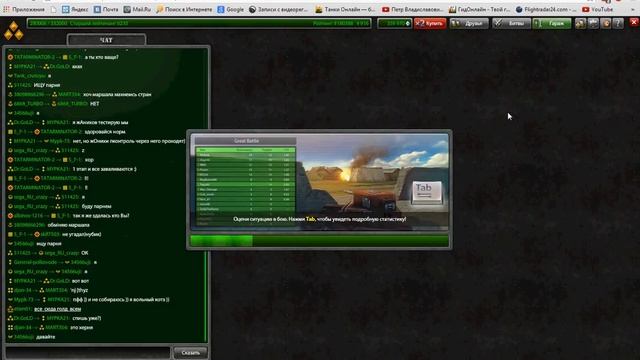The width and height of the screenshot is (640, 360).
Task: Click chat message 'спишь уже?)'
Action: pyautogui.click(x=87, y=318)
